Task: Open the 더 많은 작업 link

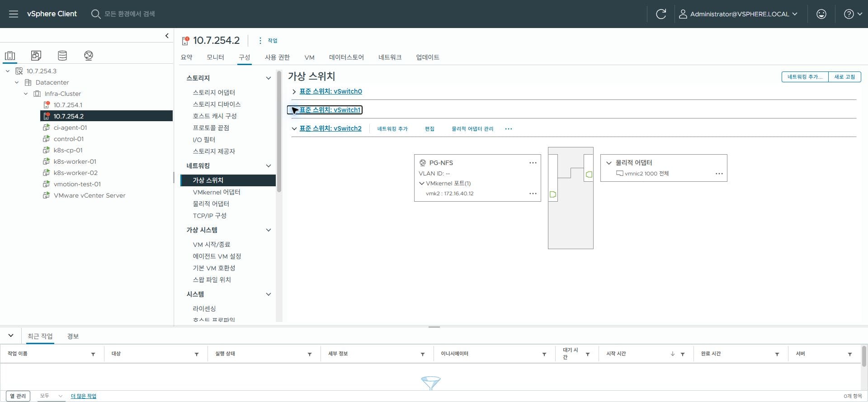Action: pos(84,396)
